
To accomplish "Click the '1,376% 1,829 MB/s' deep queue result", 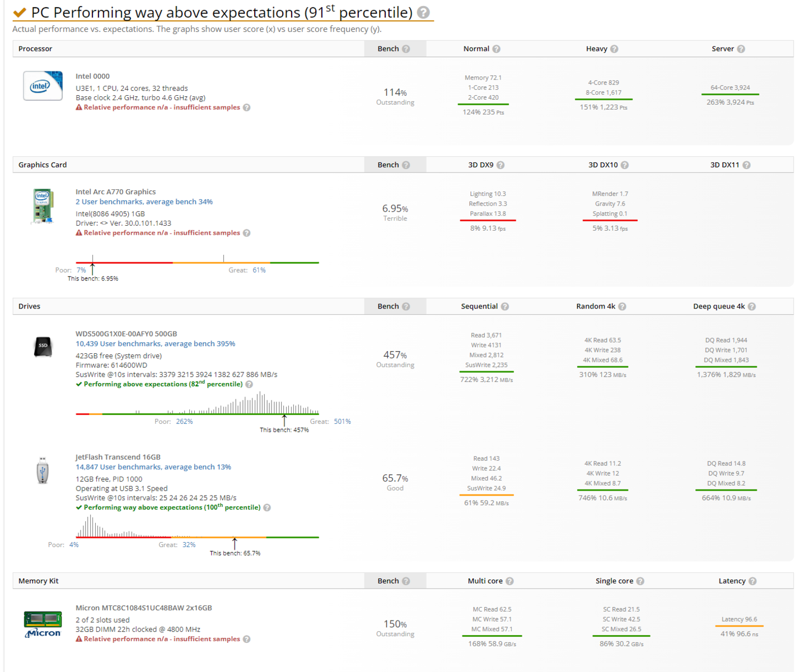I will [726, 375].
